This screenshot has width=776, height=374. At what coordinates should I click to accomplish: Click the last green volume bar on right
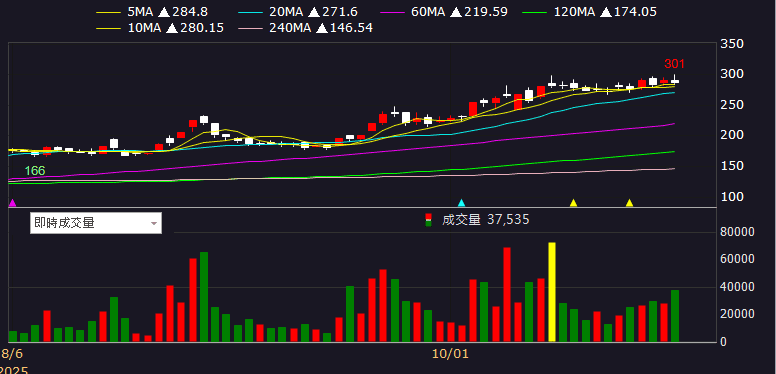point(675,316)
